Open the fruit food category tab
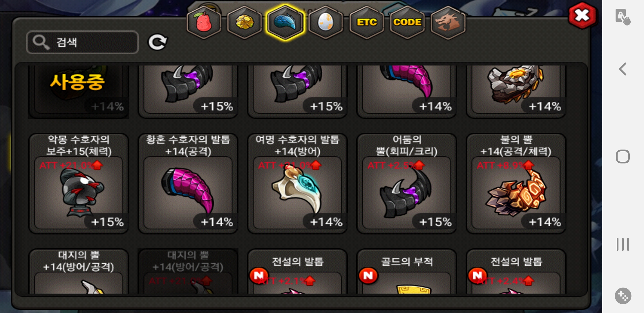This screenshot has height=313, width=644. click(204, 23)
